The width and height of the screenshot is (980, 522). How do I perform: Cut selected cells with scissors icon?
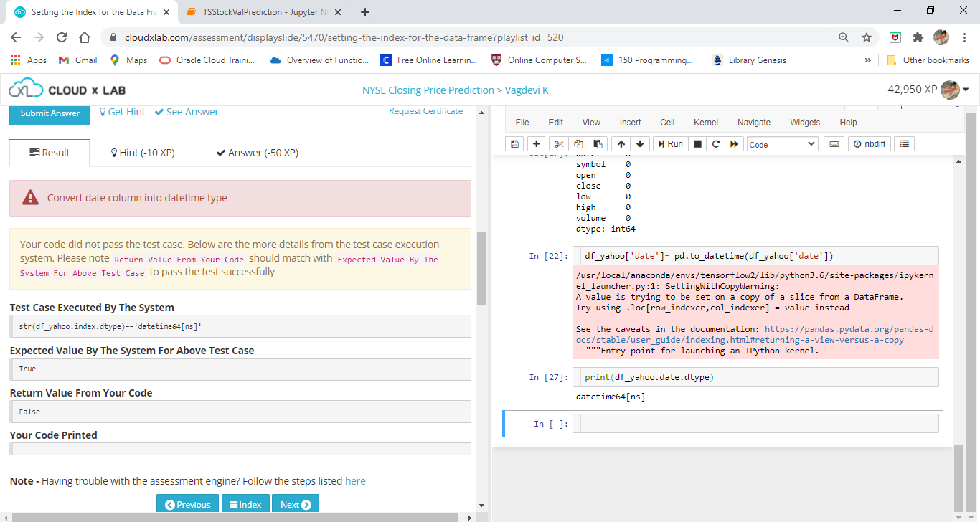560,144
